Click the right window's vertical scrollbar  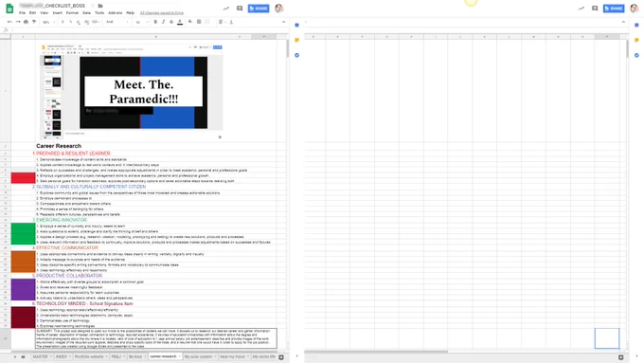coord(627,49)
